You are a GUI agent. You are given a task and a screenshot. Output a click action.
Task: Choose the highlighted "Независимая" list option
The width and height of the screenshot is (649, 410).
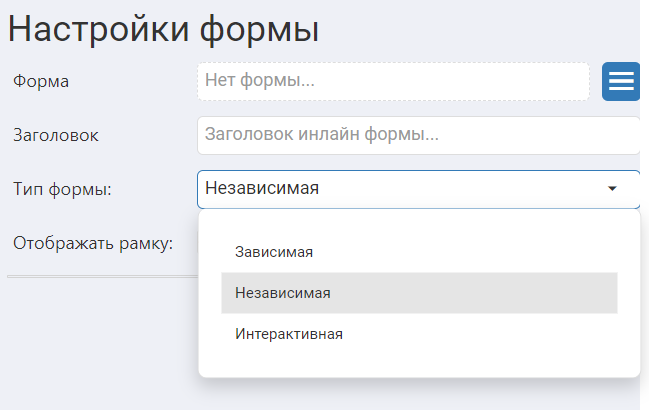point(283,293)
